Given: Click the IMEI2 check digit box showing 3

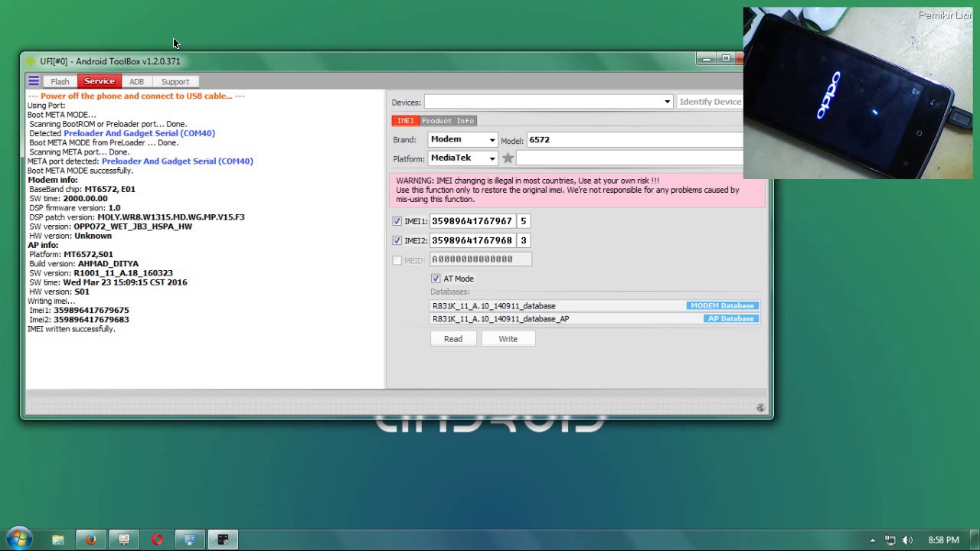Looking at the screenshot, I should [x=524, y=240].
